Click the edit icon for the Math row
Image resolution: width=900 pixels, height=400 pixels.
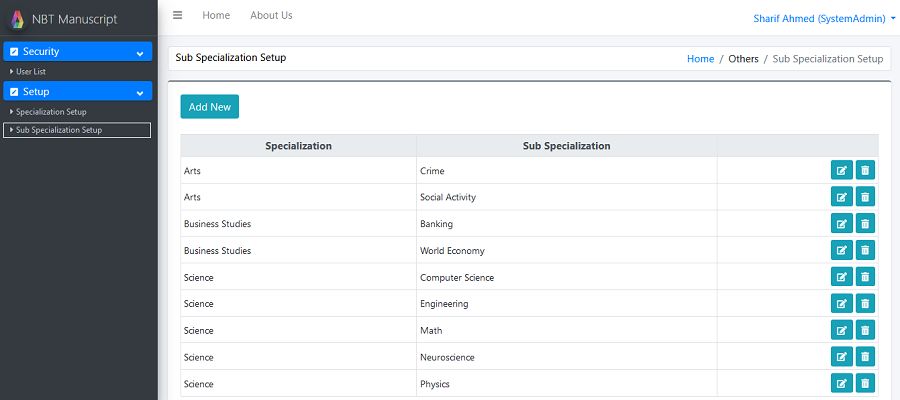point(841,330)
